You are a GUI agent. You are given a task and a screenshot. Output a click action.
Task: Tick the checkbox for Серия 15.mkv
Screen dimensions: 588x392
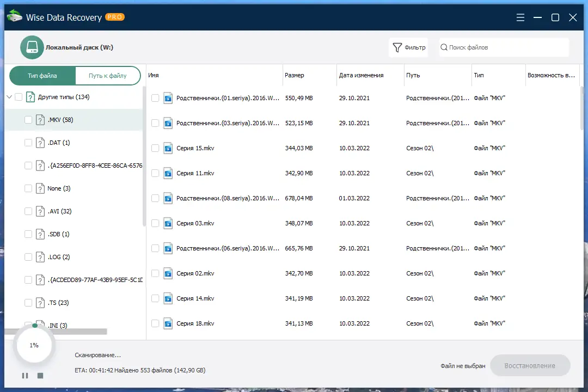(x=155, y=148)
